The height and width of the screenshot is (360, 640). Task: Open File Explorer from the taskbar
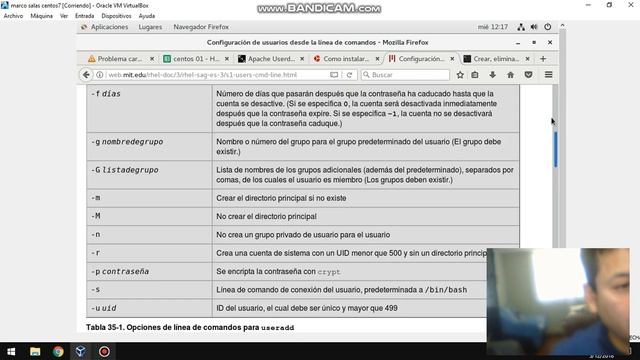35,351
